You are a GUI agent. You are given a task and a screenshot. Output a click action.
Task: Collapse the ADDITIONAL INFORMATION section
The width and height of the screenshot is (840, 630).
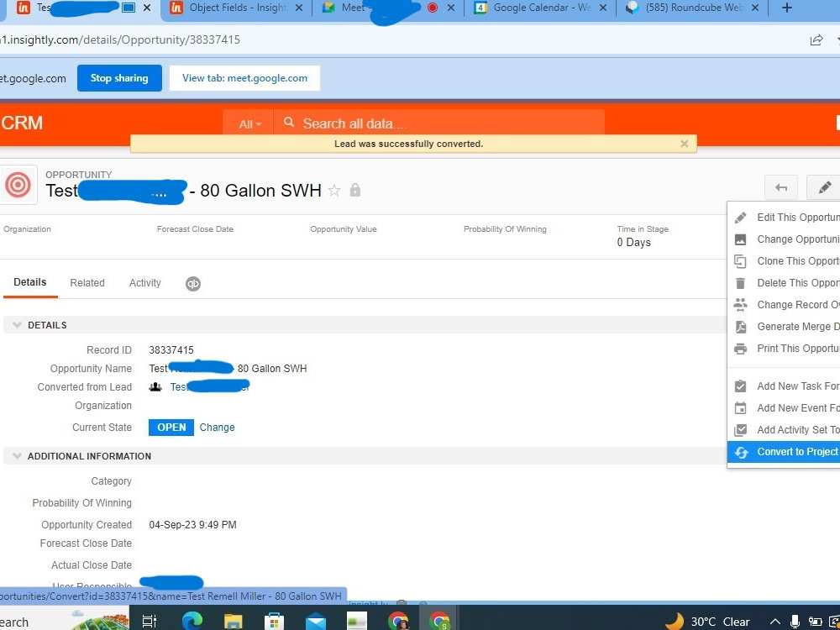[x=17, y=456]
